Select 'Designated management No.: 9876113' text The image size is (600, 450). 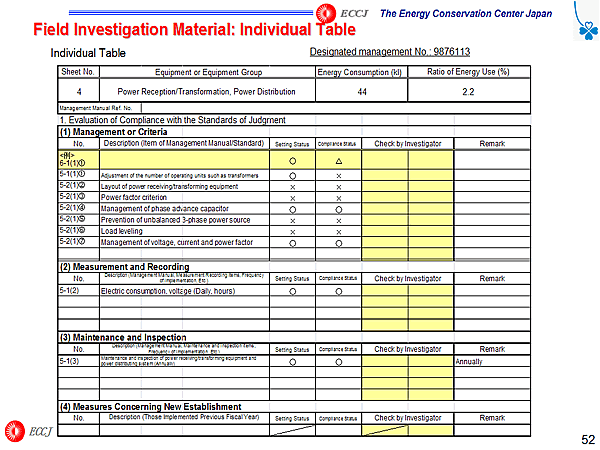(x=390, y=52)
